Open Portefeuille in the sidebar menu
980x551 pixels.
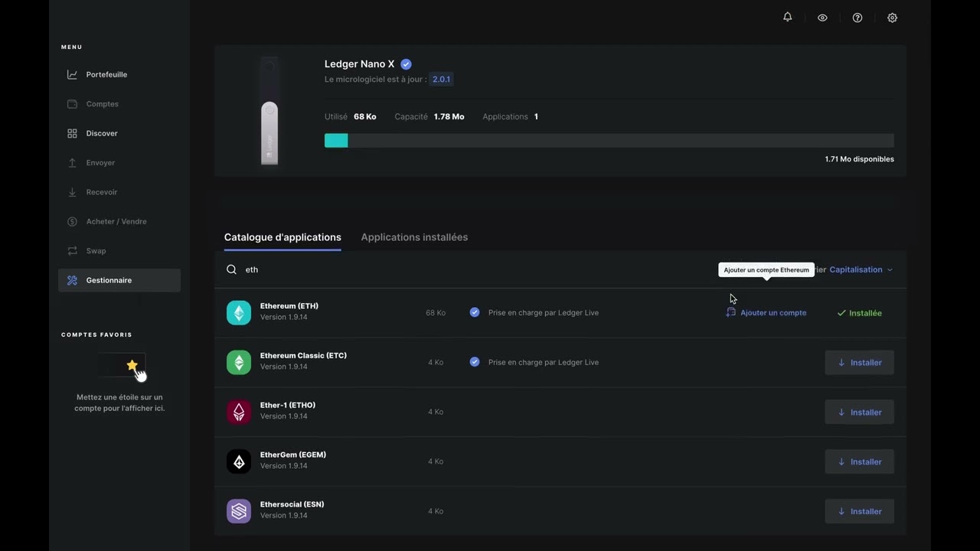tap(119, 75)
